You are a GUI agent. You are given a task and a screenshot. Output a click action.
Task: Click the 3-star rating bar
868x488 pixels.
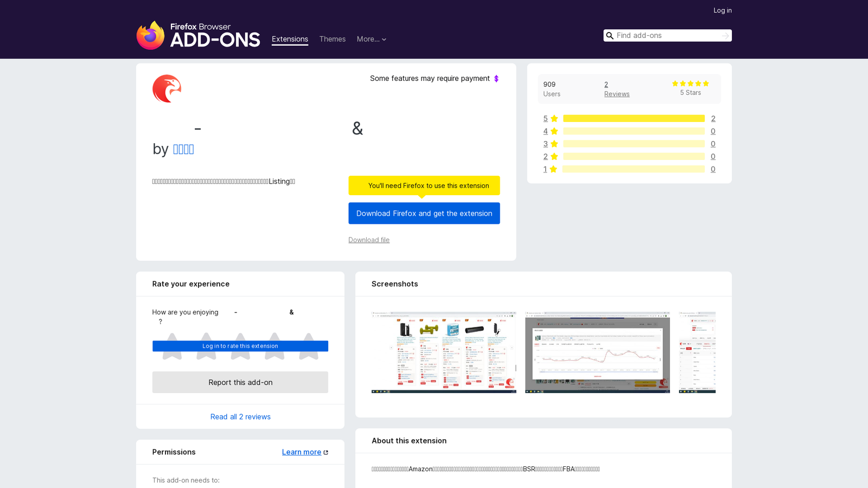pos(634,144)
